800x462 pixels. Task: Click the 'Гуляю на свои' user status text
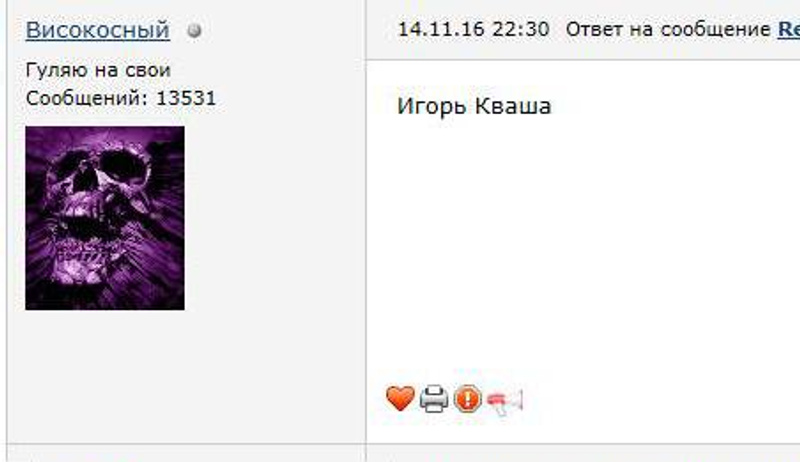pos(98,70)
